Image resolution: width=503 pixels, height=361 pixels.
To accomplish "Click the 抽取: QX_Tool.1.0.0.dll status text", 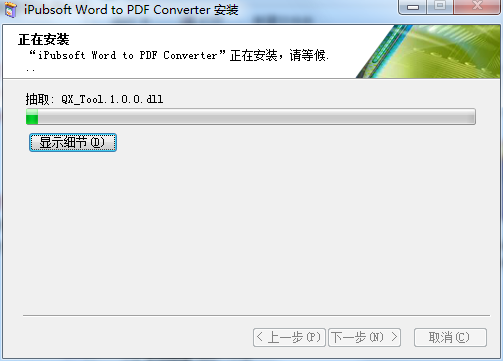I will (x=95, y=99).
